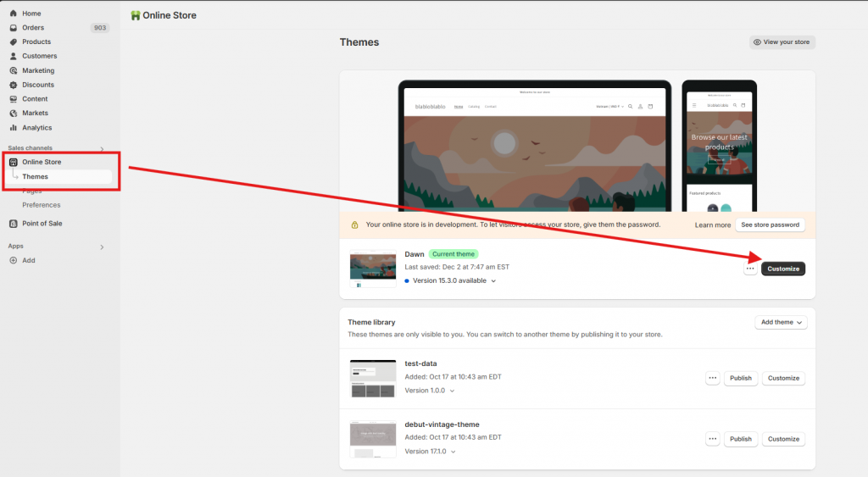Image resolution: width=868 pixels, height=477 pixels.
Task: Customize the test-data theme
Action: [783, 378]
